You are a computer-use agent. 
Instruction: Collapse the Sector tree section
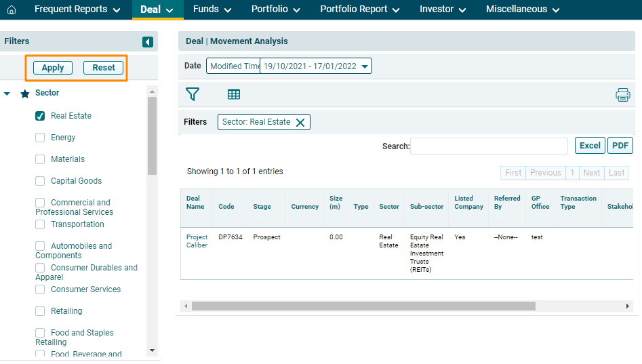(x=7, y=94)
